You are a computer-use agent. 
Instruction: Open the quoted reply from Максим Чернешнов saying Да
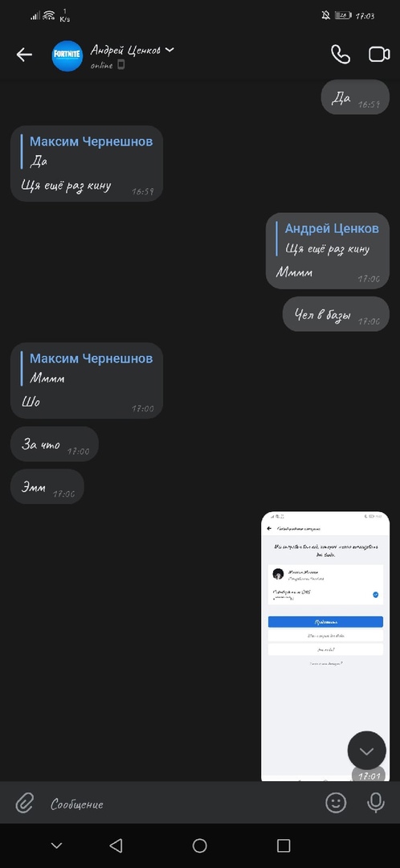[x=87, y=151]
